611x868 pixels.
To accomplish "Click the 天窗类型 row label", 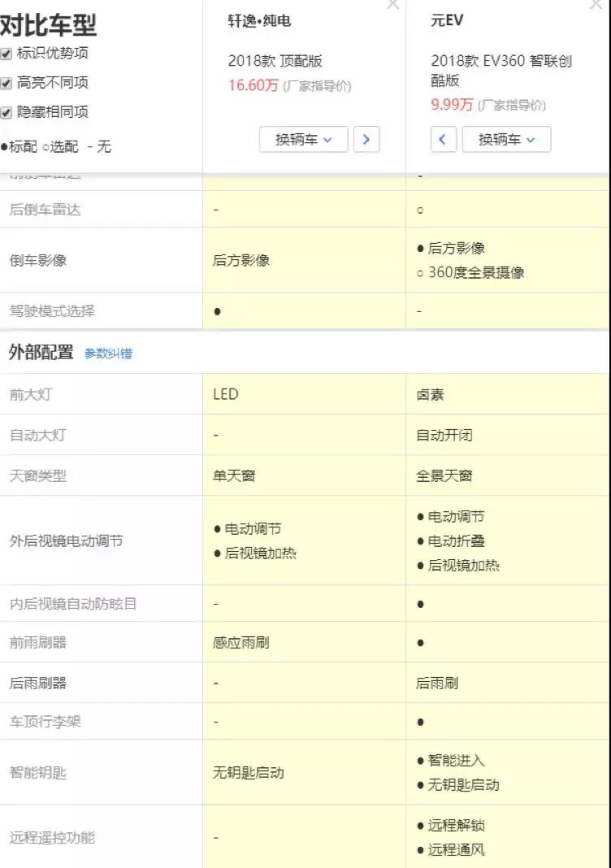I will point(38,475).
